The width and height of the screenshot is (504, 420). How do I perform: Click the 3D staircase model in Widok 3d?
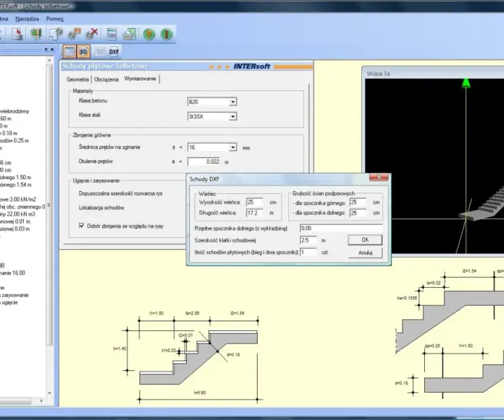486,206
